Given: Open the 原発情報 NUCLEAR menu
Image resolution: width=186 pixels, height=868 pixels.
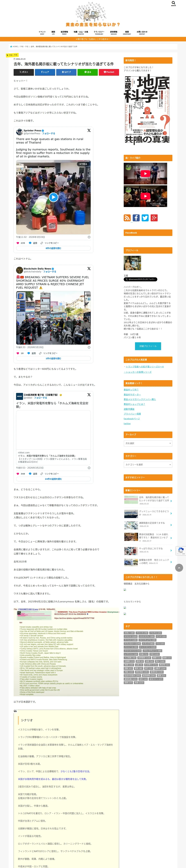Looking at the screenshot, I should (114, 33).
